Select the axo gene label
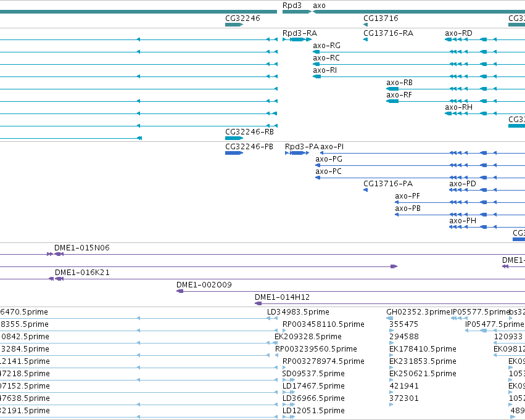525x420 pixels. 319,6
